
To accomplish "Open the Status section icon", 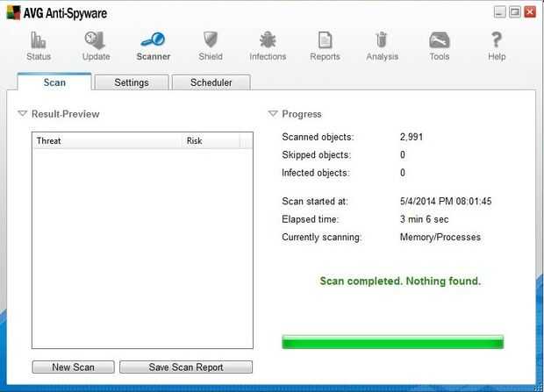I will [x=38, y=39].
